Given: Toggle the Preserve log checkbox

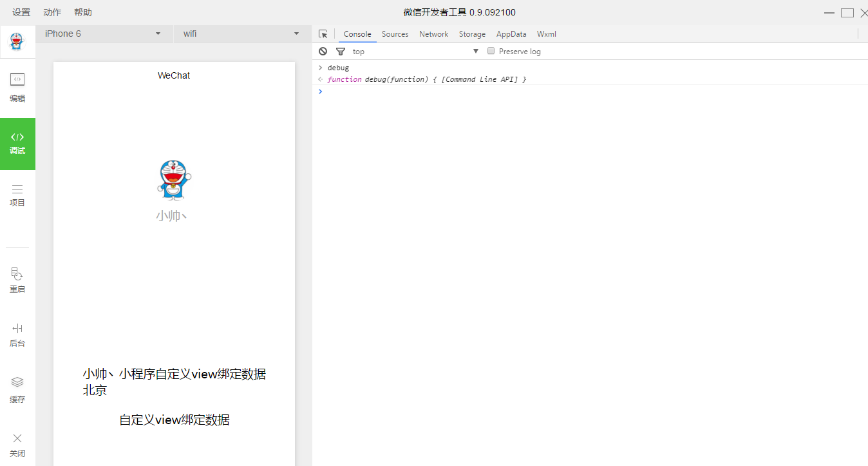Looking at the screenshot, I should click(x=491, y=50).
